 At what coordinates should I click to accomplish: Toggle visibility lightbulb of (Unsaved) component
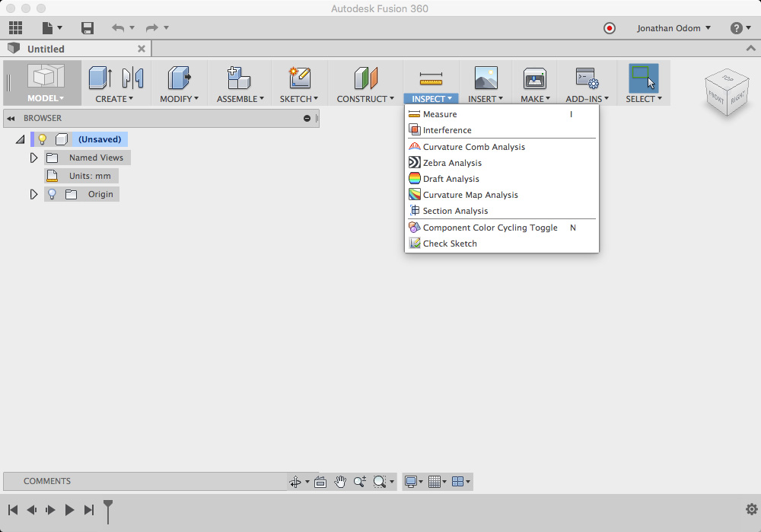point(42,139)
